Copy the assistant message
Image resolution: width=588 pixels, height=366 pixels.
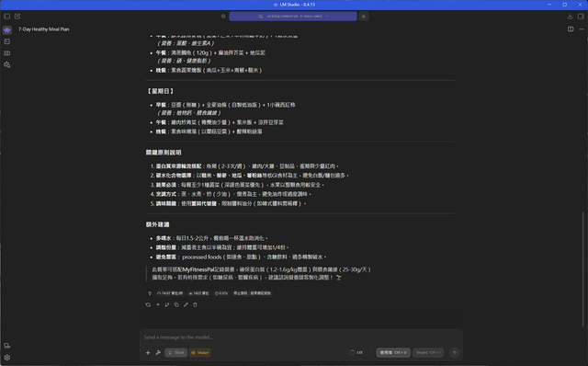(x=176, y=304)
